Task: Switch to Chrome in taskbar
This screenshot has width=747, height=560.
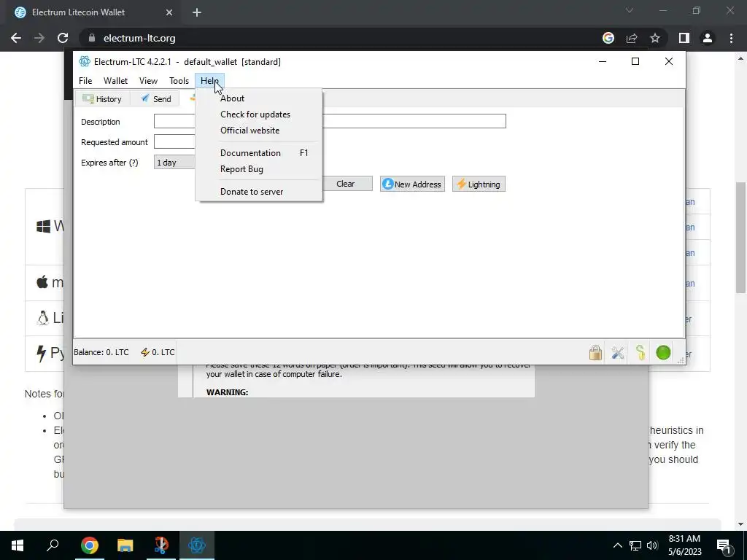Action: tap(90, 545)
